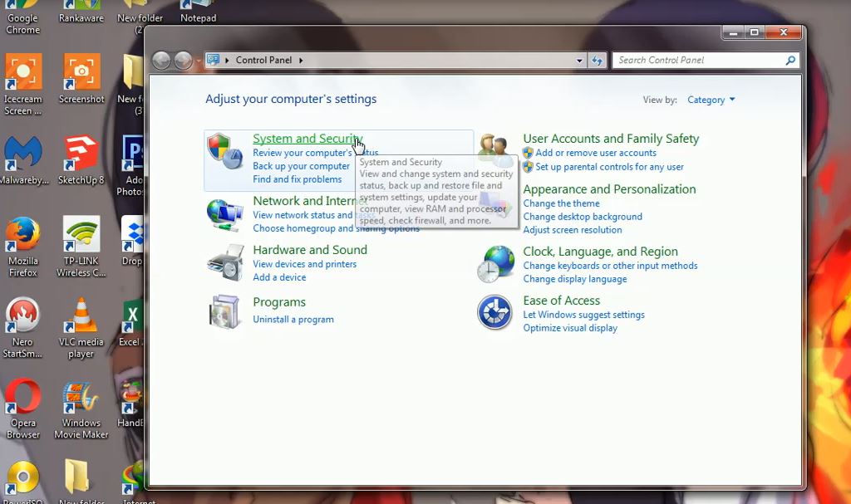This screenshot has width=851, height=504.
Task: Open the View by Category dropdown
Action: pos(711,100)
